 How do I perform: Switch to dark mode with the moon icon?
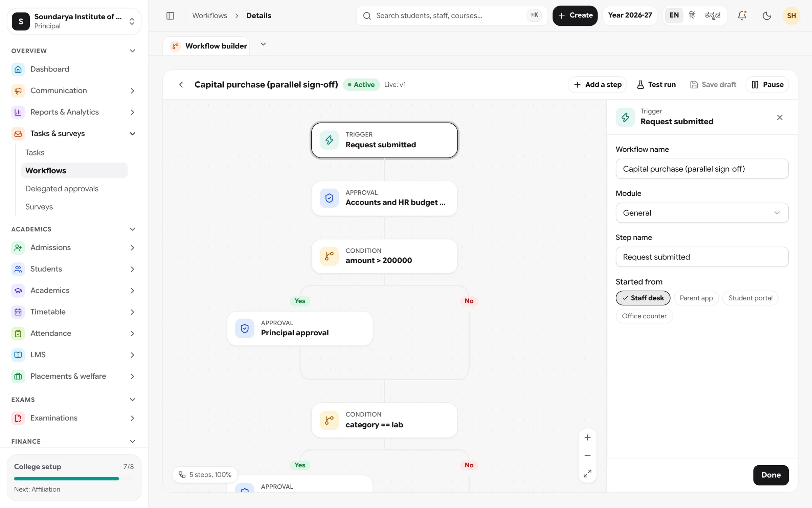coord(767,16)
